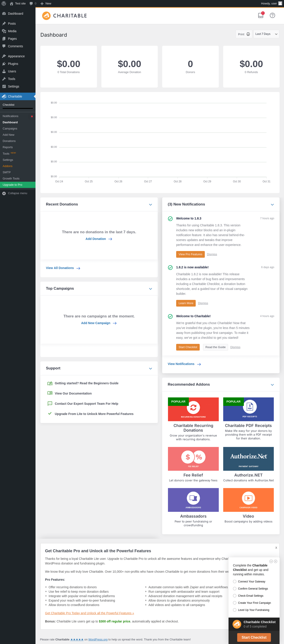
Task: Click the Checklist progress bar in sidebar
Action: pos(18,108)
